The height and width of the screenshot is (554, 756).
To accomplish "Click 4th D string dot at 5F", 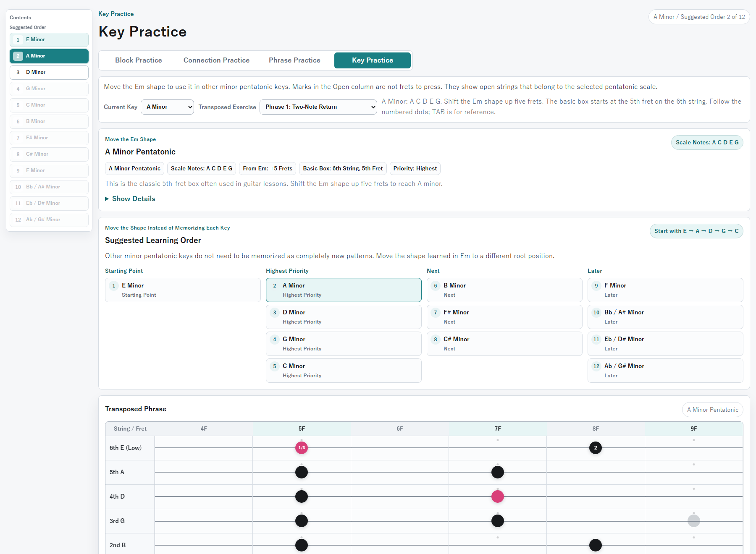I will [x=302, y=497].
